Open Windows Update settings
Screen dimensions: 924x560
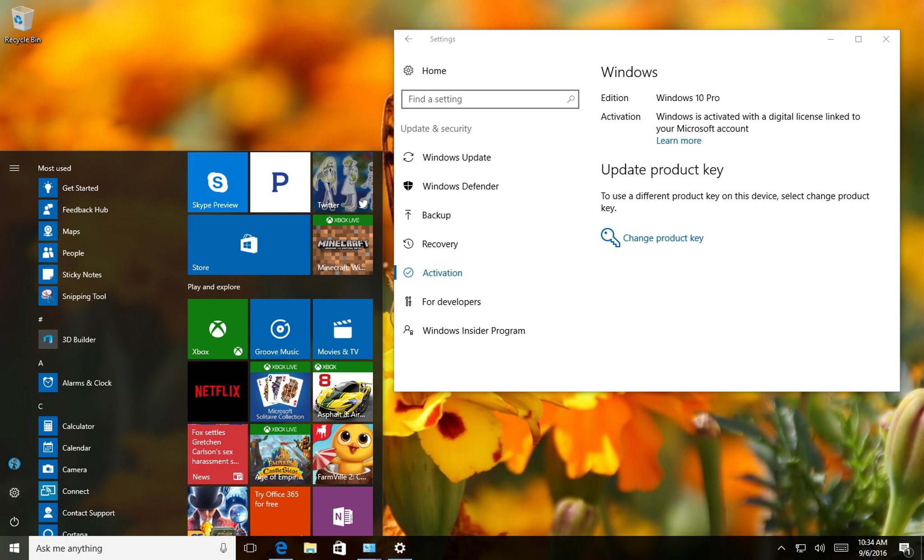click(457, 157)
